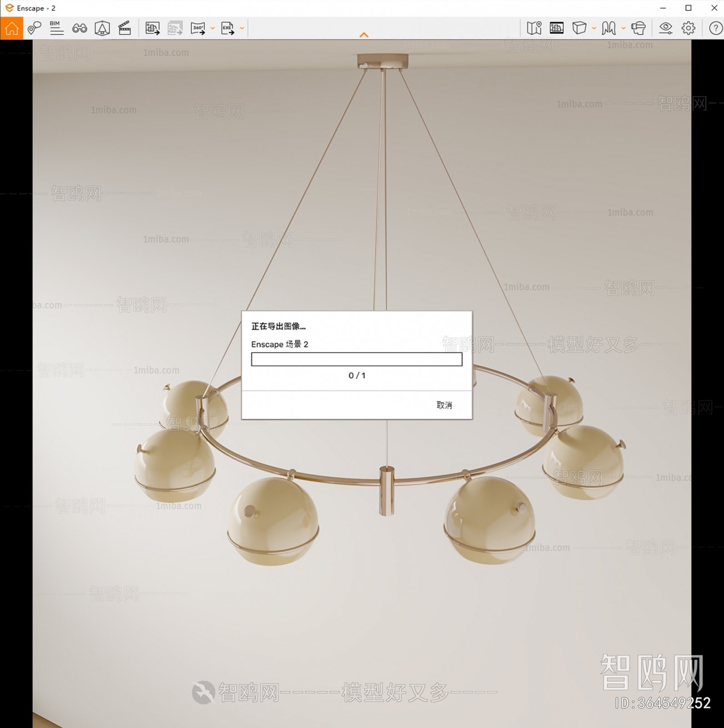Expand the 360 panorama export dropdown arrow

(x=212, y=28)
